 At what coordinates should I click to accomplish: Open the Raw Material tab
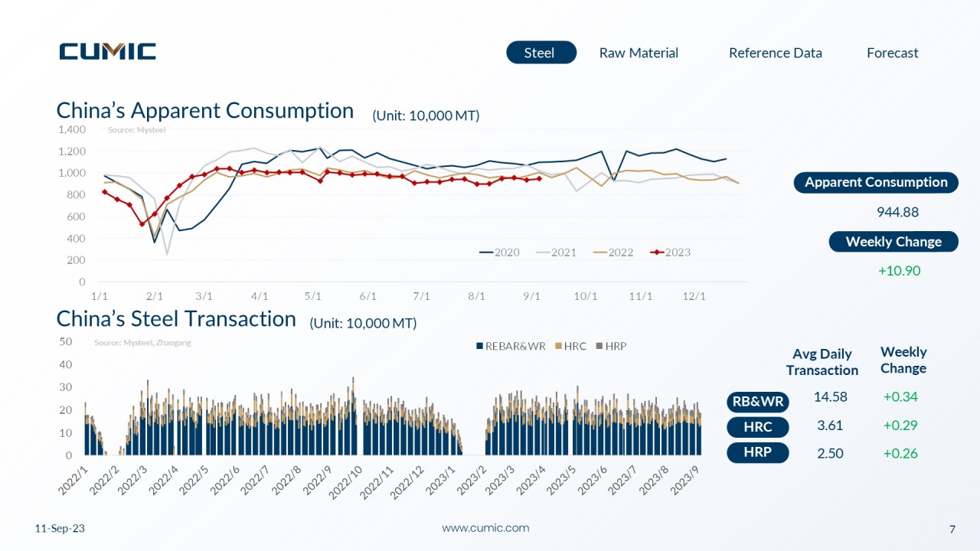pos(639,53)
